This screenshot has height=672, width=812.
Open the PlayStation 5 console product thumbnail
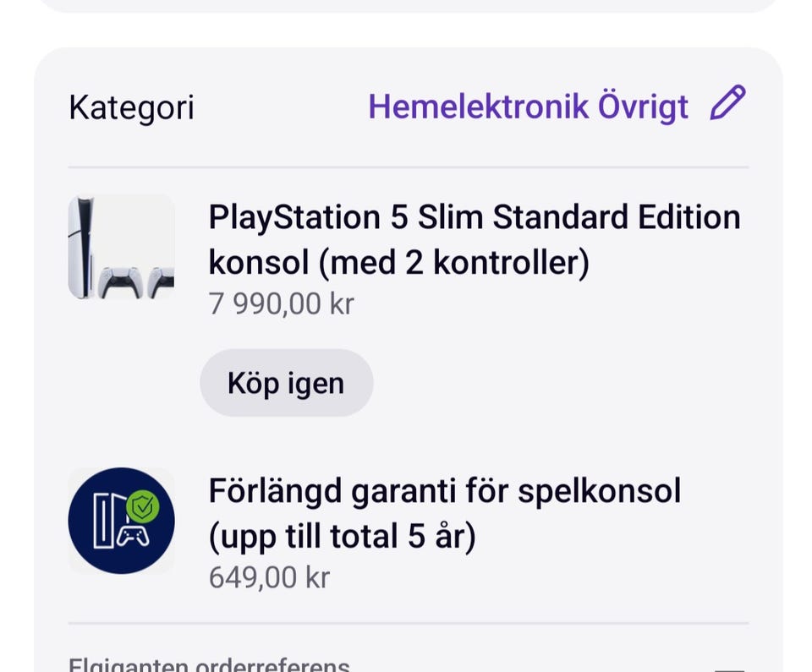coord(121,247)
